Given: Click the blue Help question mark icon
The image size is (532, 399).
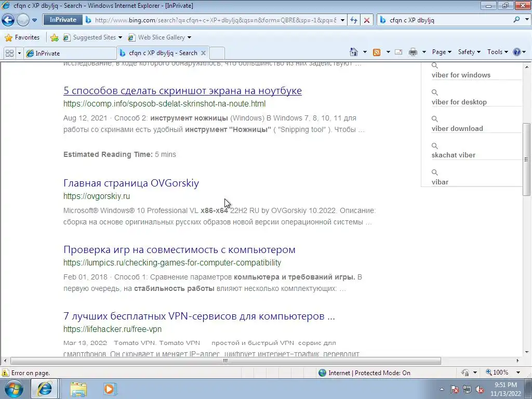Looking at the screenshot, I should pyautogui.click(x=517, y=52).
